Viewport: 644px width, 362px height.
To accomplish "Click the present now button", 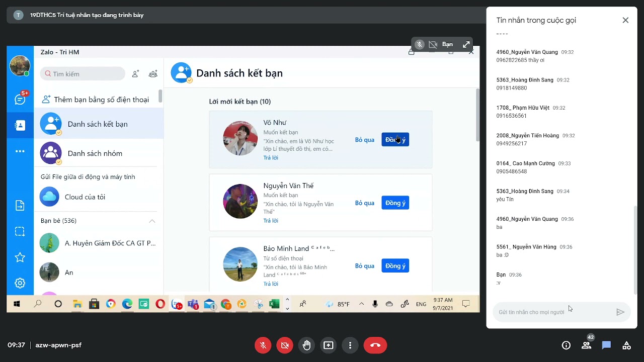I will 329,345.
